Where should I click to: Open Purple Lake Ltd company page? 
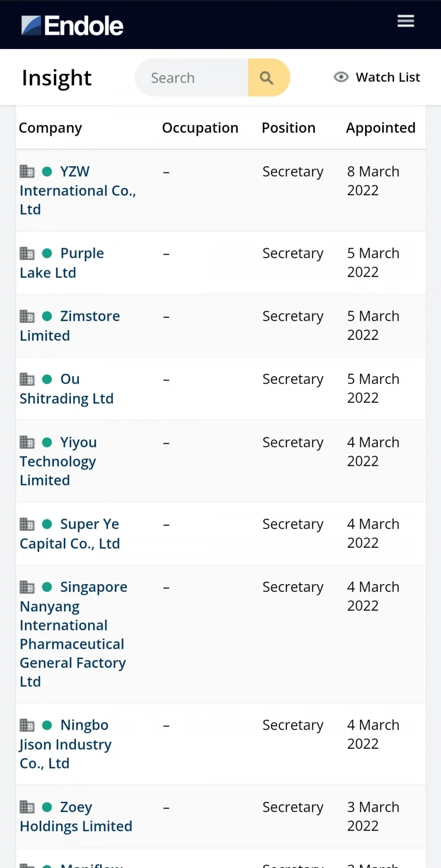pyautogui.click(x=62, y=263)
